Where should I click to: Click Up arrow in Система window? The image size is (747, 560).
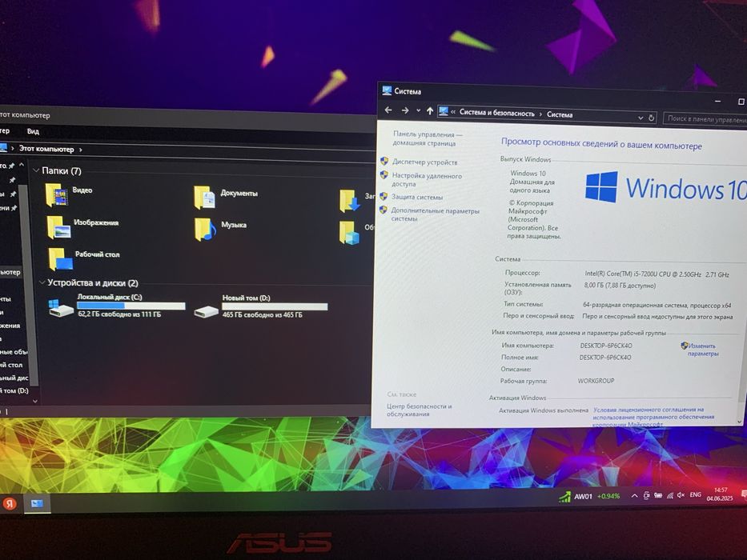pos(430,111)
